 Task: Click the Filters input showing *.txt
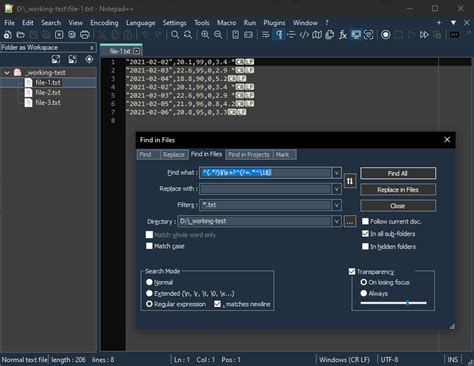coord(265,205)
